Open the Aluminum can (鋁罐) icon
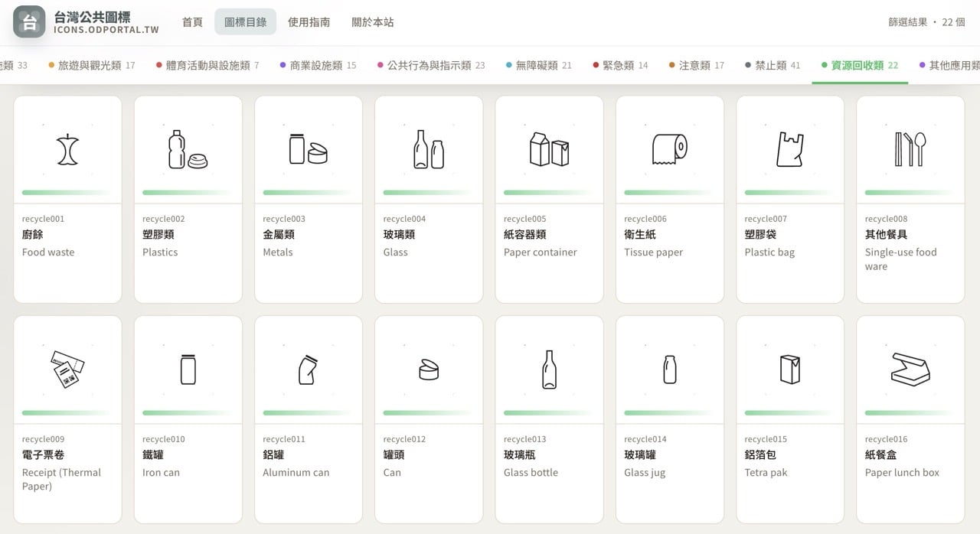 click(x=308, y=368)
